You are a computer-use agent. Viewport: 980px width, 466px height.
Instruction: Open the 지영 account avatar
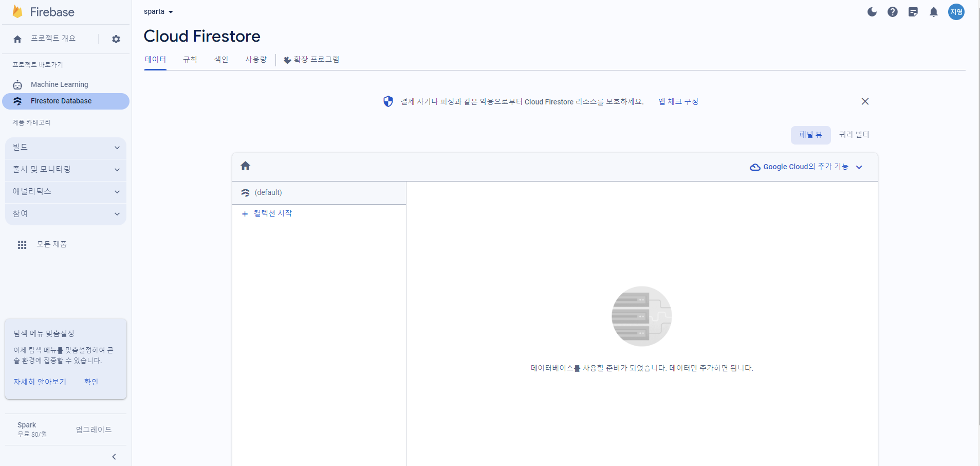pos(956,12)
